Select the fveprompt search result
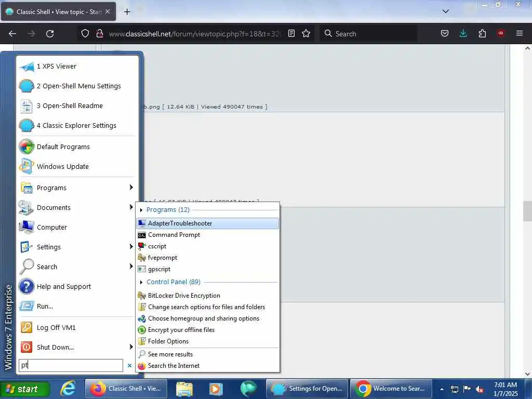Viewport: 532px width, 399px height. [x=208, y=258]
